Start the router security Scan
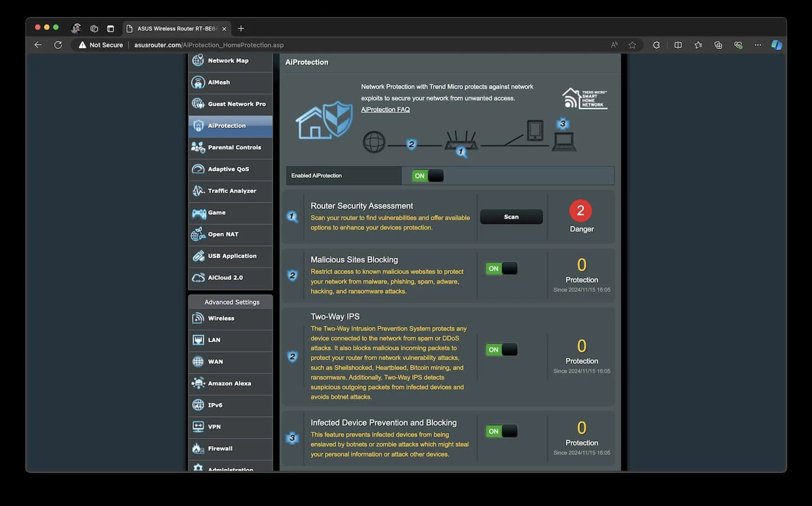Image resolution: width=812 pixels, height=506 pixels. (511, 217)
